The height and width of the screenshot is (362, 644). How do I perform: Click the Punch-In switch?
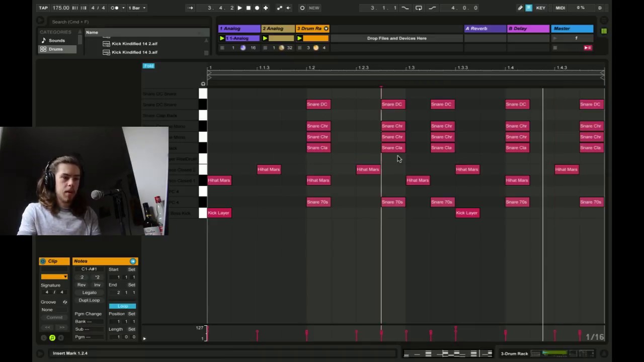[405, 8]
